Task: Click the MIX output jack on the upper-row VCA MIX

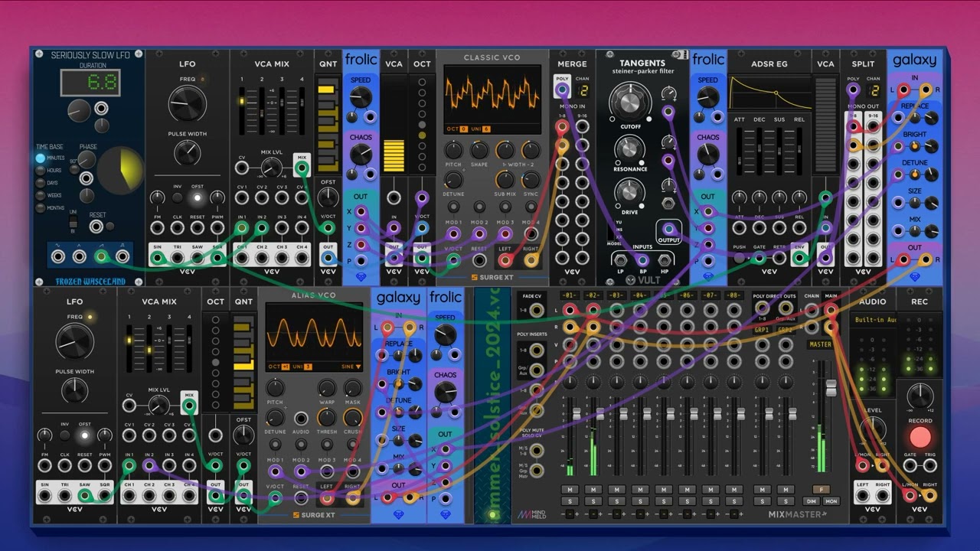Action: click(302, 166)
